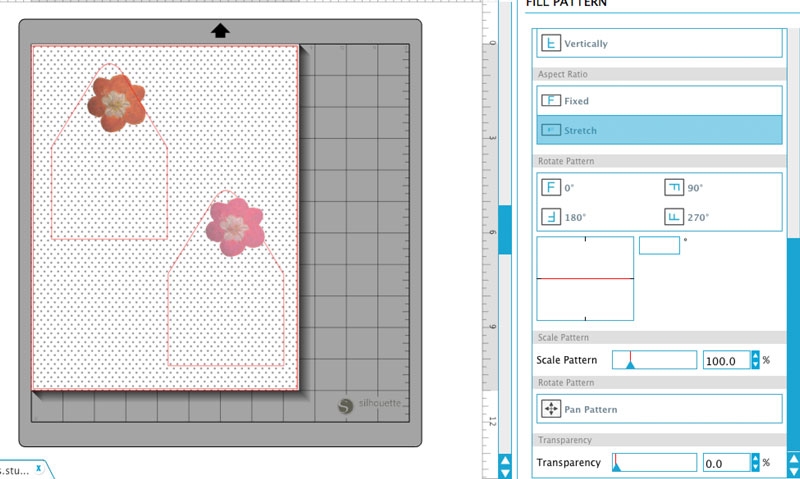Click the Pan Pattern arrows icon
Viewport: 800px width, 479px height.
[x=551, y=409]
